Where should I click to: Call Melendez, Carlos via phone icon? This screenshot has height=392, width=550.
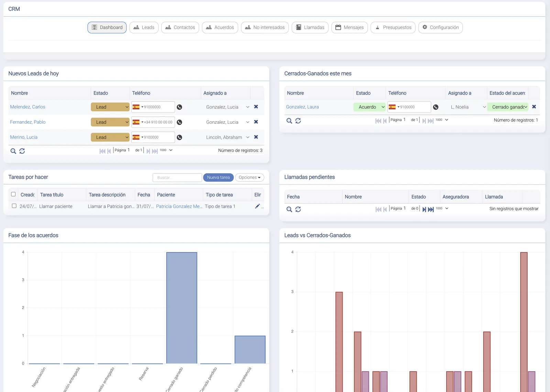click(x=179, y=107)
